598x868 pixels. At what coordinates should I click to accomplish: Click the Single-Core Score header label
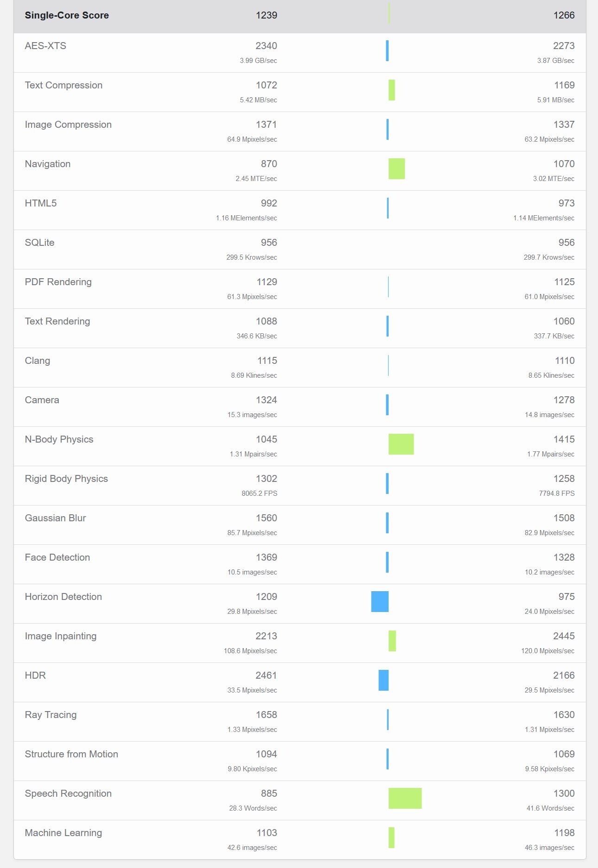pos(67,15)
